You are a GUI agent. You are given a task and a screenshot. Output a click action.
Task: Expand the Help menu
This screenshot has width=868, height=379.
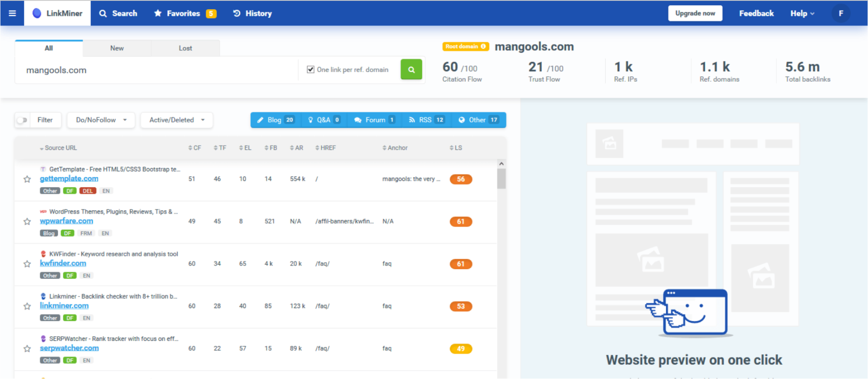(x=802, y=13)
